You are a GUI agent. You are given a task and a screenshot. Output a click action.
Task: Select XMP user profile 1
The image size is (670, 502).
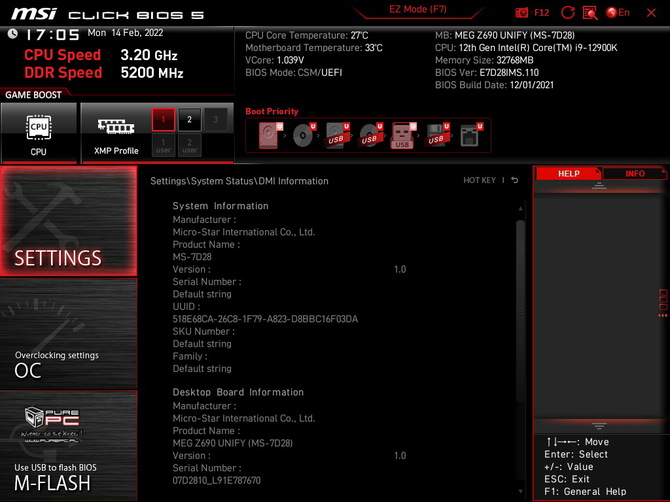(163, 145)
